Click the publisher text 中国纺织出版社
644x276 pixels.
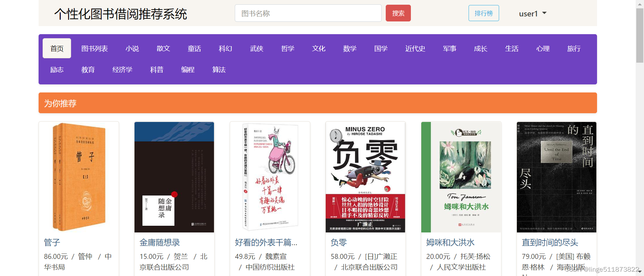[270, 267]
